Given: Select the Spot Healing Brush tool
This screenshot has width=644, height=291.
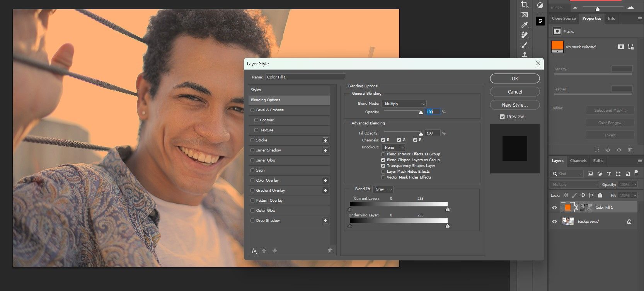Looking at the screenshot, I should (525, 35).
